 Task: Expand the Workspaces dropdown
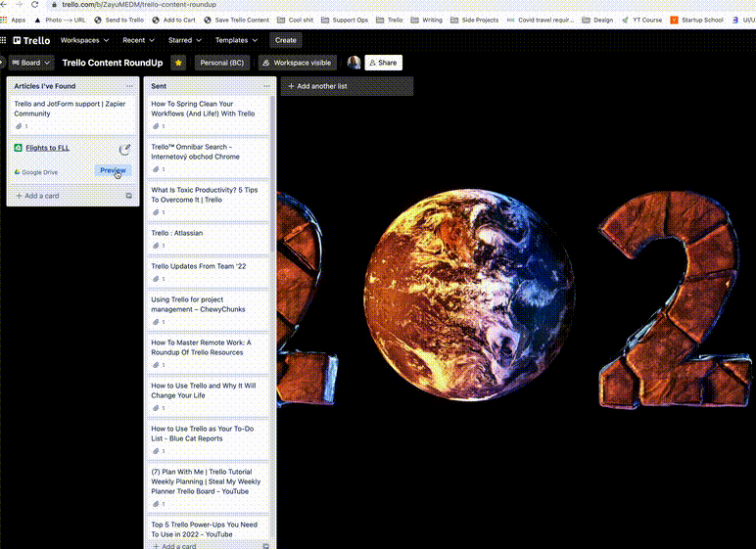[x=84, y=40]
